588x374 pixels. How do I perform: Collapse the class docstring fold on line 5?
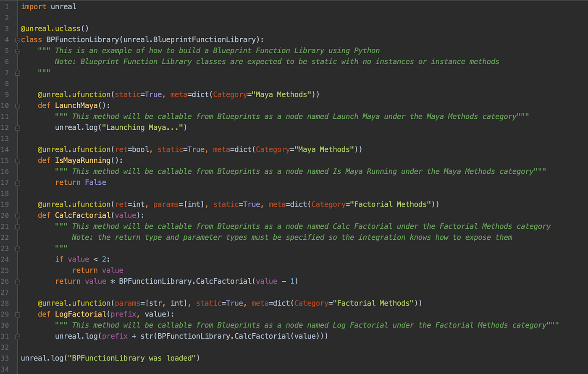[x=18, y=51]
